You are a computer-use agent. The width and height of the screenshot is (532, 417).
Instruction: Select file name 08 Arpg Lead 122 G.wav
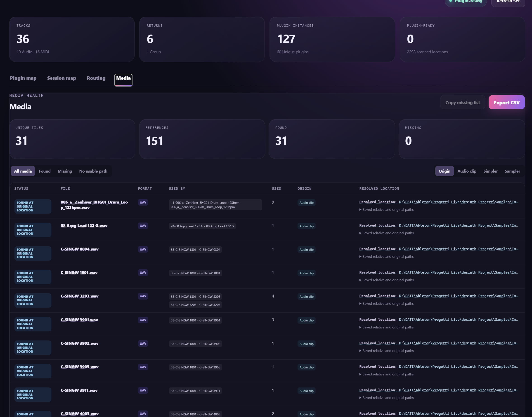(84, 226)
